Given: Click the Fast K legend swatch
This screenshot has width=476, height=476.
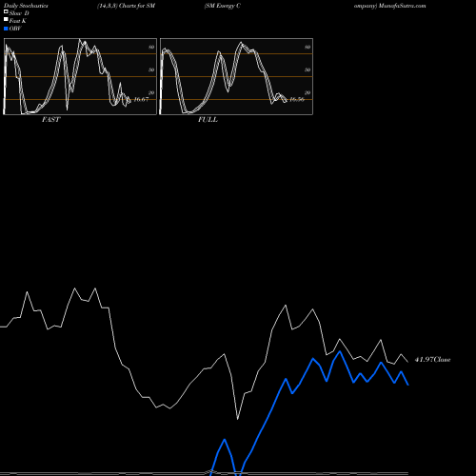Looking at the screenshot, I should tap(6, 19).
